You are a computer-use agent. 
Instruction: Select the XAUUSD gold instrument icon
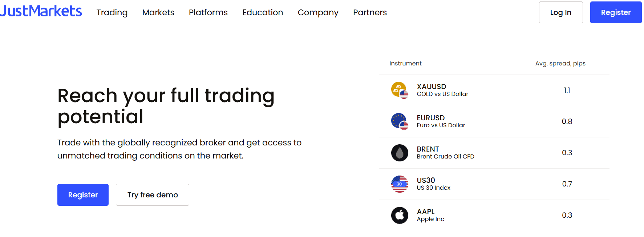[x=400, y=90]
